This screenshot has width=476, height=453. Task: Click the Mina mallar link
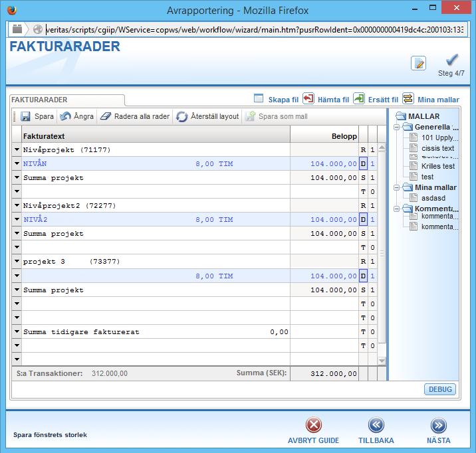438,100
